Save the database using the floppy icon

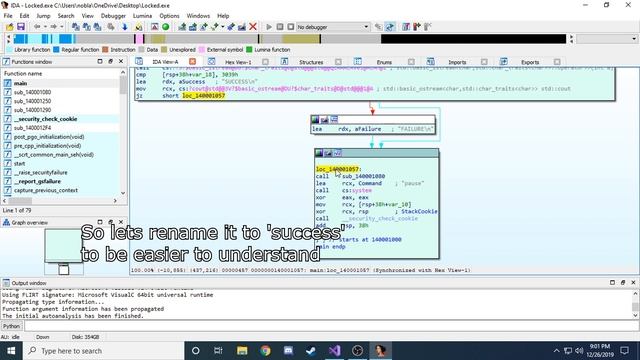coord(20,27)
